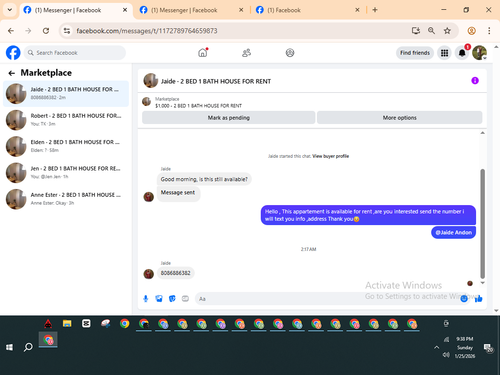Click the @Jaide Andon mention
Viewport: 500px width, 375px height.
[453, 233]
